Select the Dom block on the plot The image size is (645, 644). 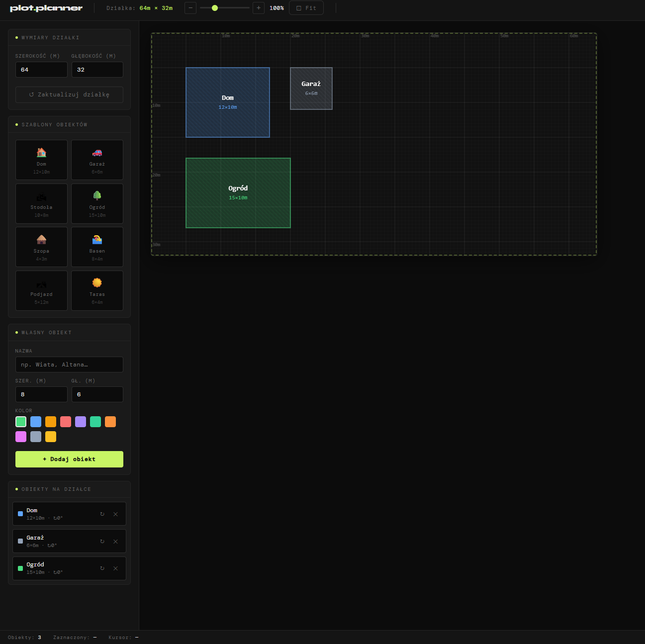tap(228, 102)
